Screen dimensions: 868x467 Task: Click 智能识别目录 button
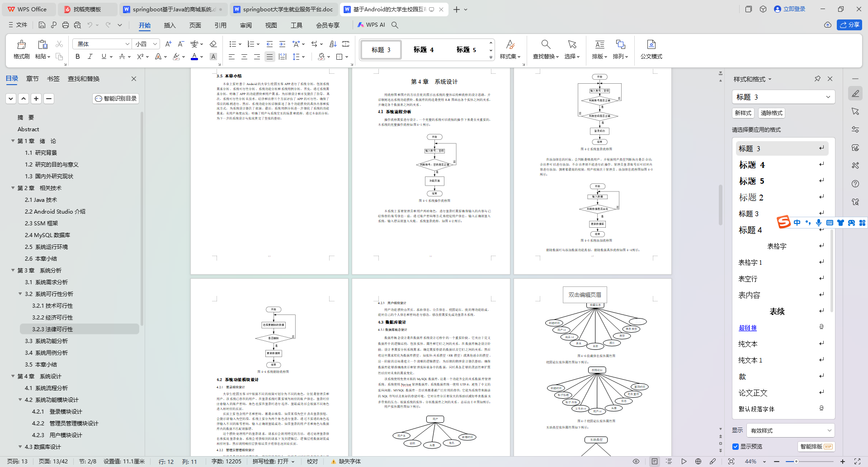coord(116,99)
